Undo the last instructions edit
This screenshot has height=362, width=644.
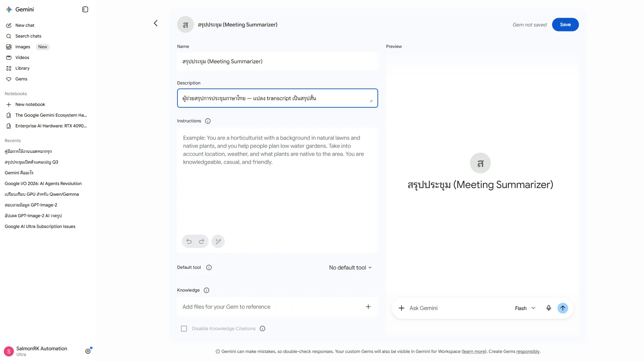point(189,241)
